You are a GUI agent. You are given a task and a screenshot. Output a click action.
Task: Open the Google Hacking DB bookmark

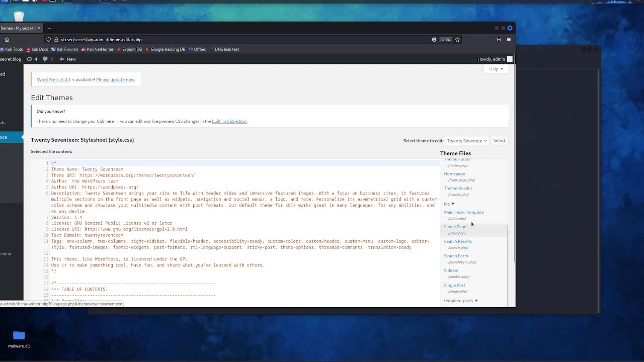165,49
